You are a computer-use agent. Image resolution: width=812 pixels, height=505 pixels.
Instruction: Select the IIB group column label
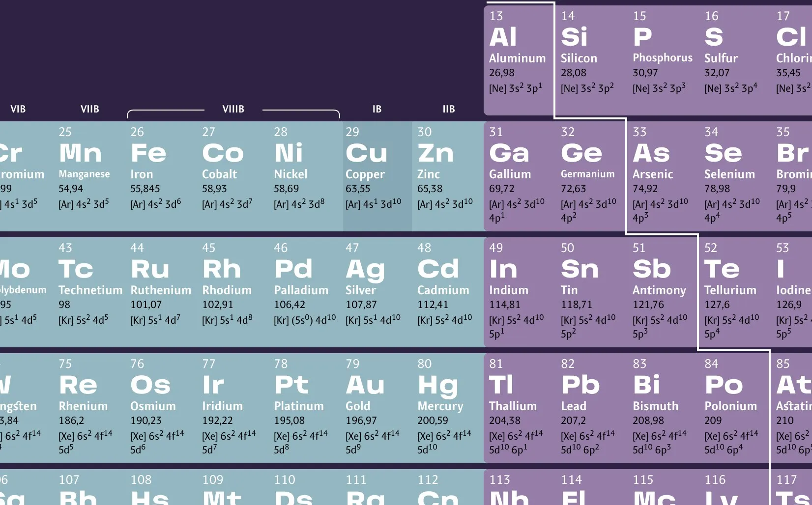click(449, 109)
